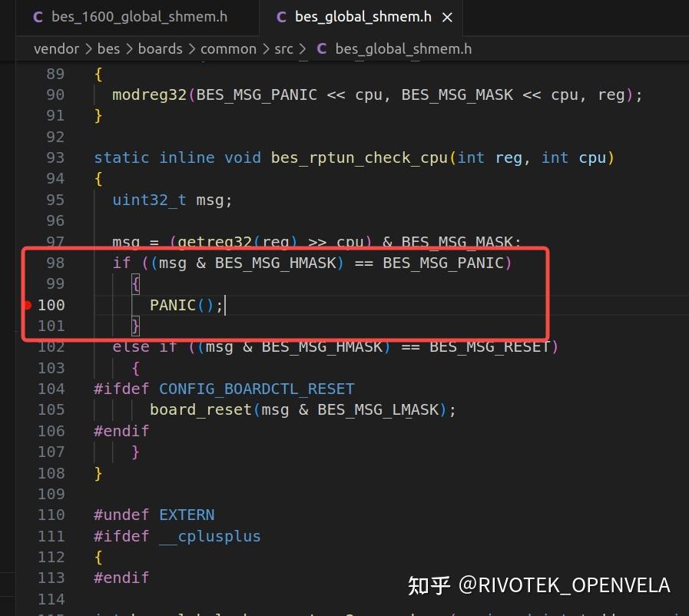Click the boards breadcrumb item

coord(160,48)
